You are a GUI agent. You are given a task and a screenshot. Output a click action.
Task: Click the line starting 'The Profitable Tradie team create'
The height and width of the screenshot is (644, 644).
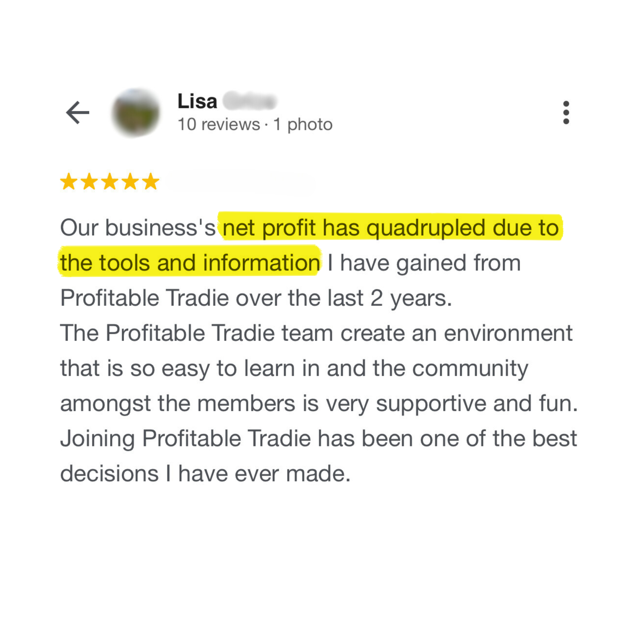click(316, 333)
